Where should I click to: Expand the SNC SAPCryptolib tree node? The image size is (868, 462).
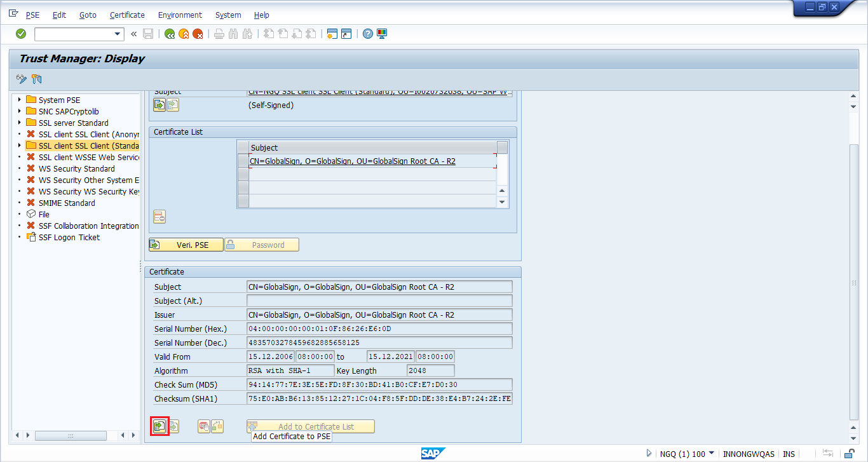[20, 111]
